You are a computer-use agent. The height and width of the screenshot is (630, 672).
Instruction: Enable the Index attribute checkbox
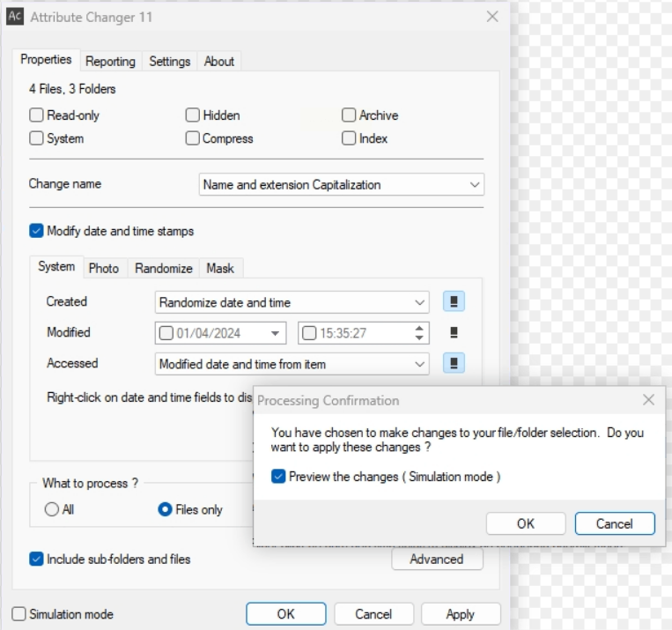(x=349, y=138)
